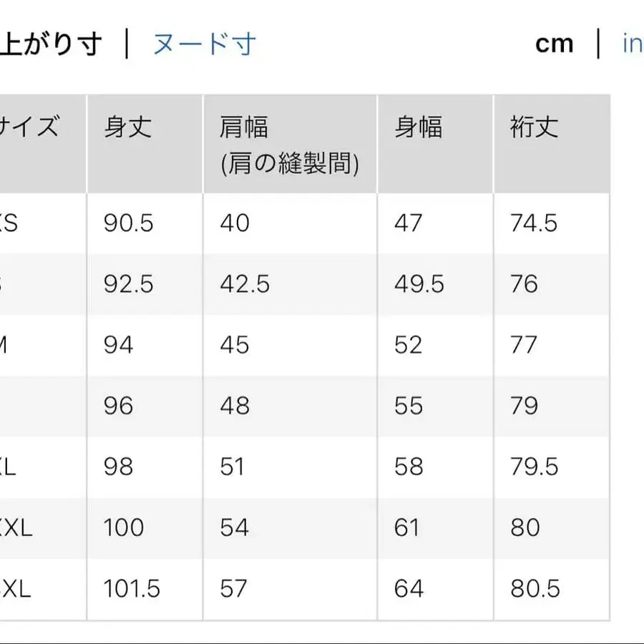This screenshot has width=644, height=644.
Task: Select the cm unit option
Action: coord(555,43)
